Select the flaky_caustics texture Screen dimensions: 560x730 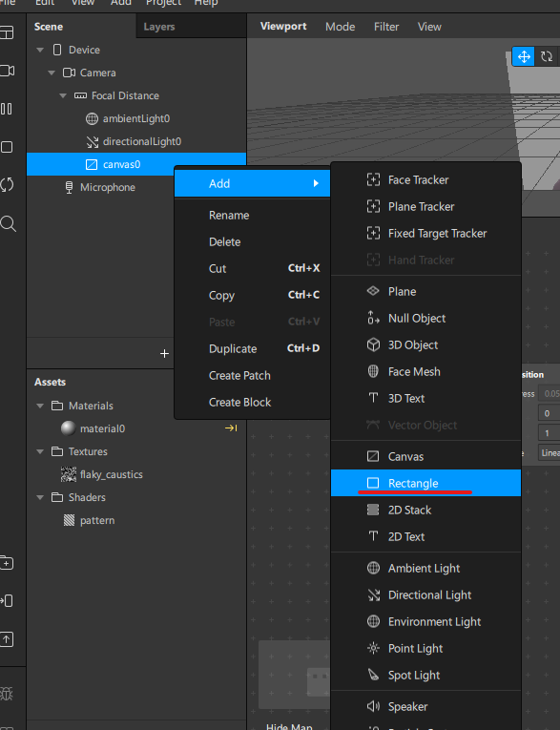[x=135, y=474]
